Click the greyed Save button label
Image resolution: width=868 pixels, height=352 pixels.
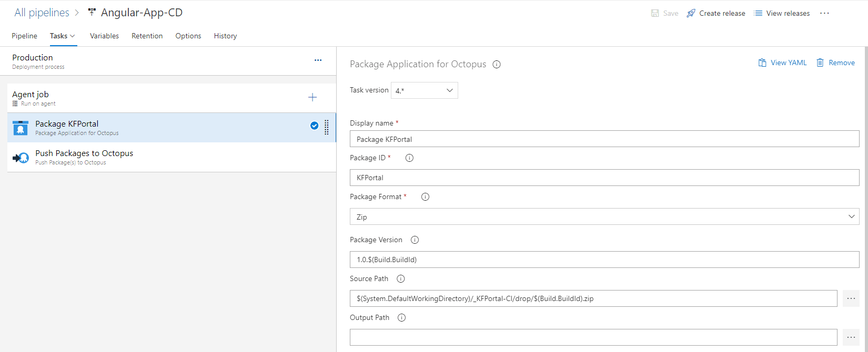click(x=671, y=13)
